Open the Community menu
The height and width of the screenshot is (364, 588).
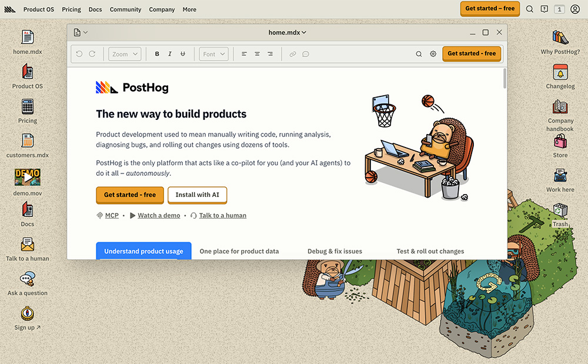click(x=125, y=9)
